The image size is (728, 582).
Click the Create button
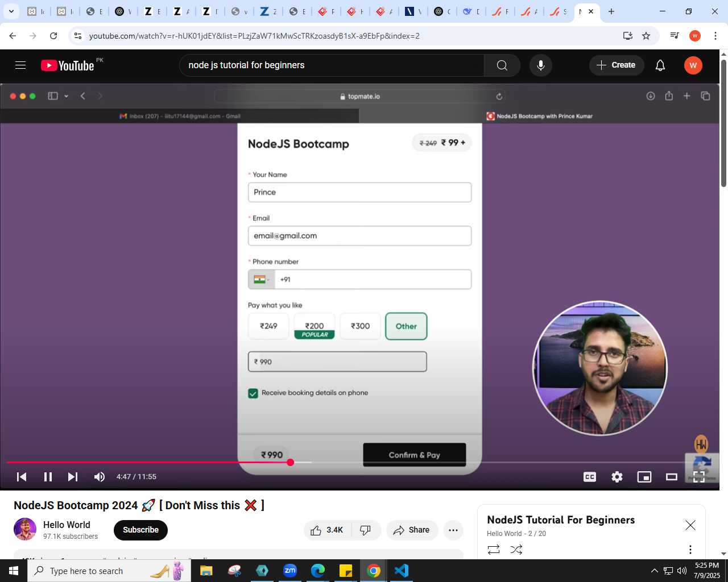616,65
